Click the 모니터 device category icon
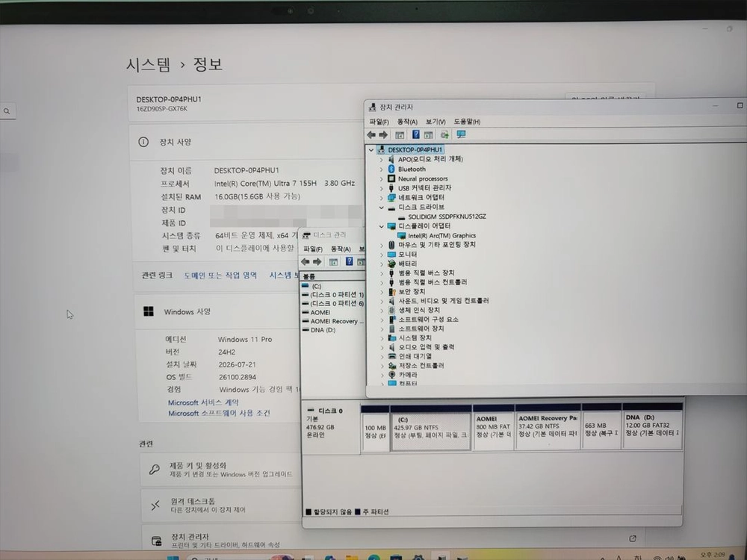 [x=391, y=255]
